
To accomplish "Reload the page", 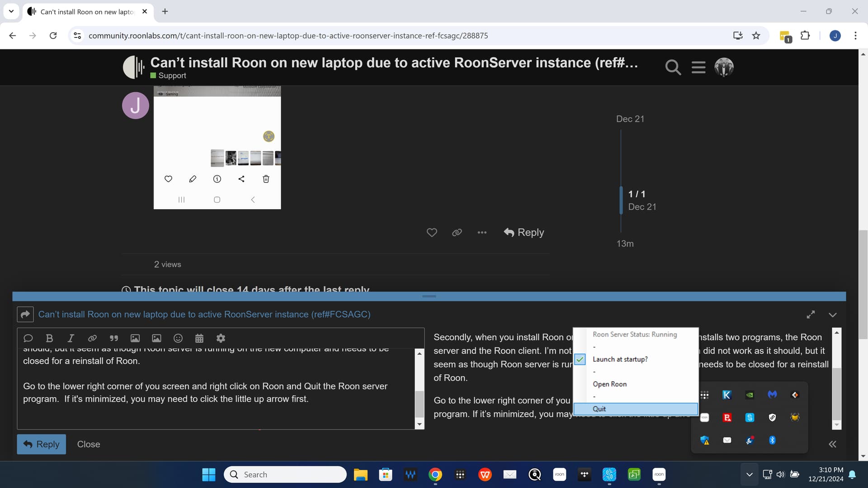I will pyautogui.click(x=53, y=36).
